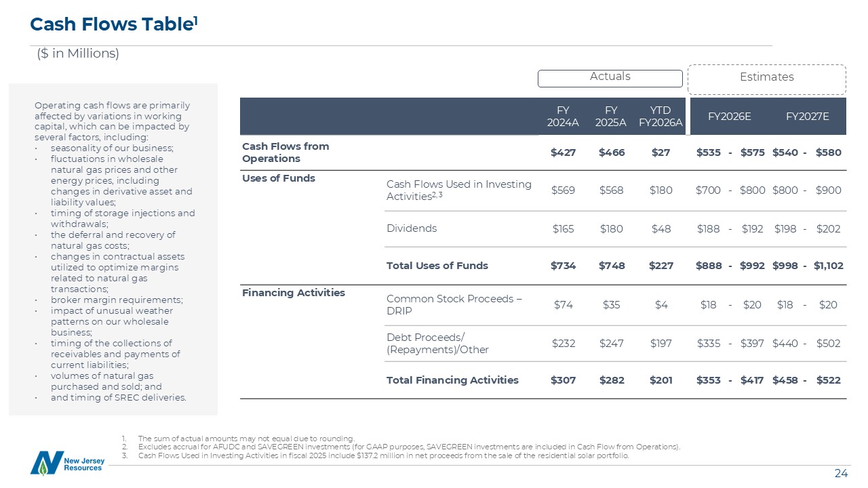
Task: Click the $427 operations cash flow value
Action: (x=563, y=152)
